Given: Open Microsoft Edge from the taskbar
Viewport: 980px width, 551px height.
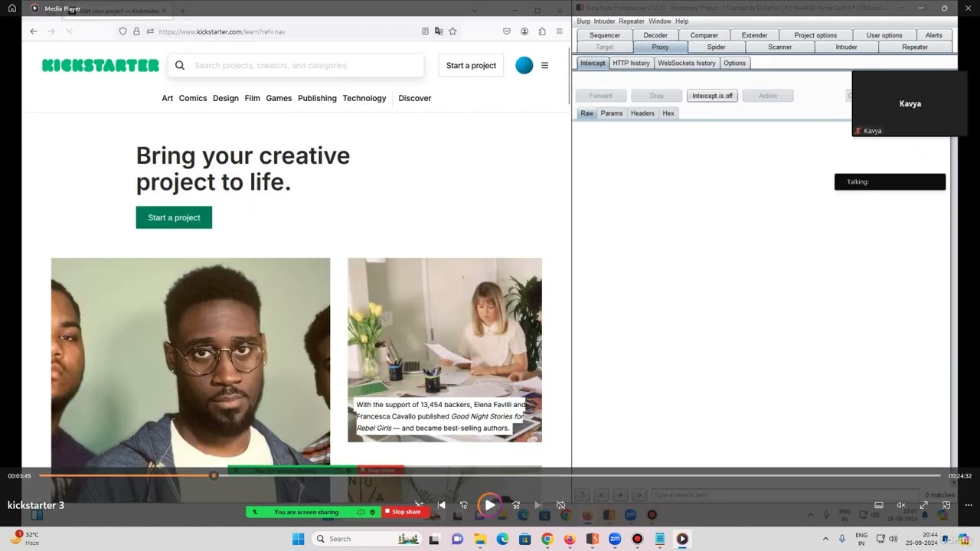Looking at the screenshot, I should 502,539.
